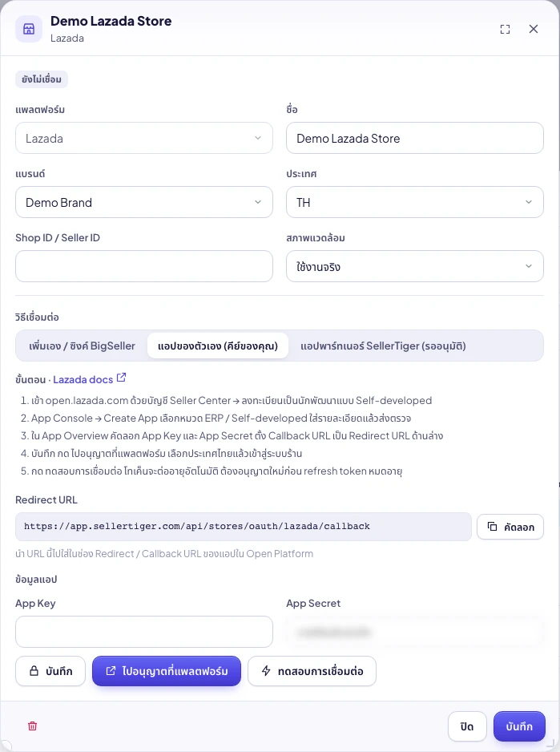
Task: Click the App Secret input field
Action: 415,632
